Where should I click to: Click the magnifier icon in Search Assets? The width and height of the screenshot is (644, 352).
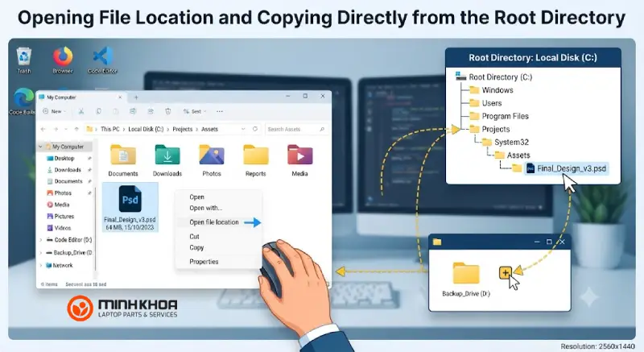point(322,130)
